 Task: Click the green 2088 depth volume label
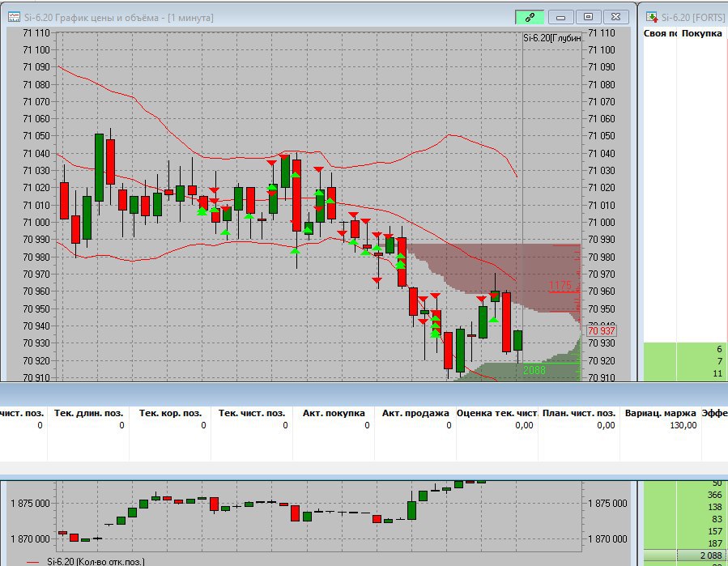534,370
